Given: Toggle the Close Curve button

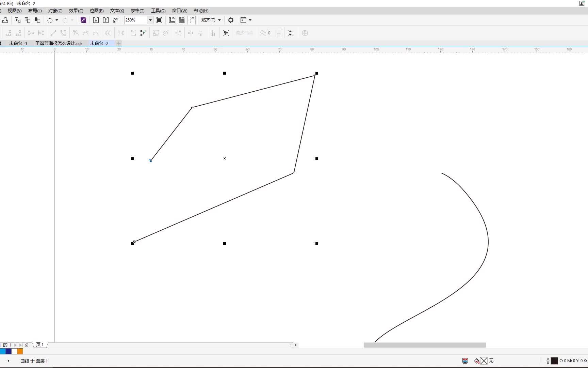Looking at the screenshot, I should pos(143,33).
